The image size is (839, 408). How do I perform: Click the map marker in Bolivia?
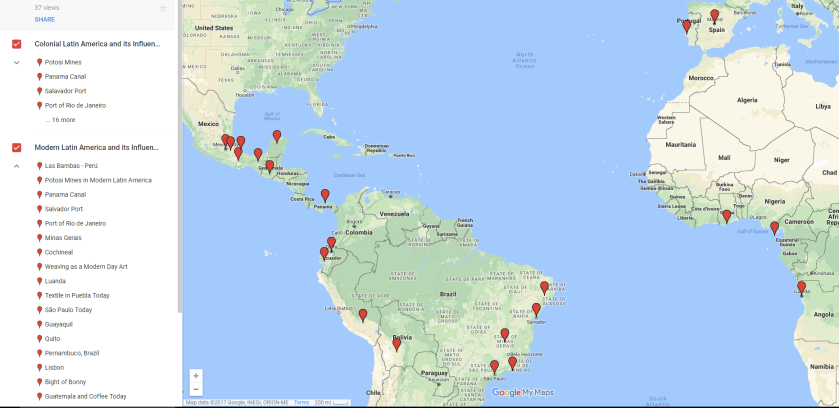(x=396, y=344)
